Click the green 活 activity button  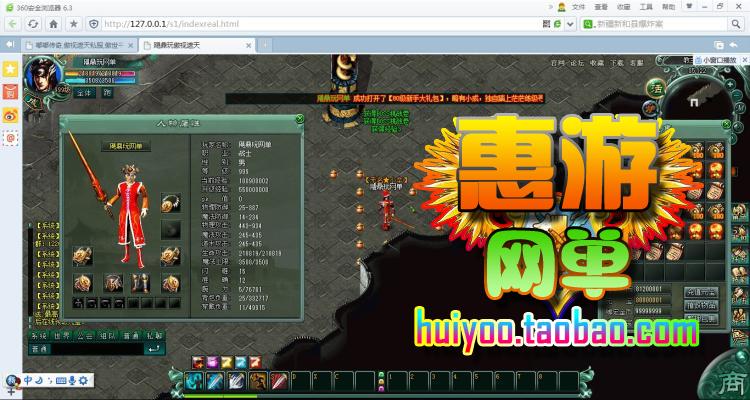pyautogui.click(x=656, y=88)
